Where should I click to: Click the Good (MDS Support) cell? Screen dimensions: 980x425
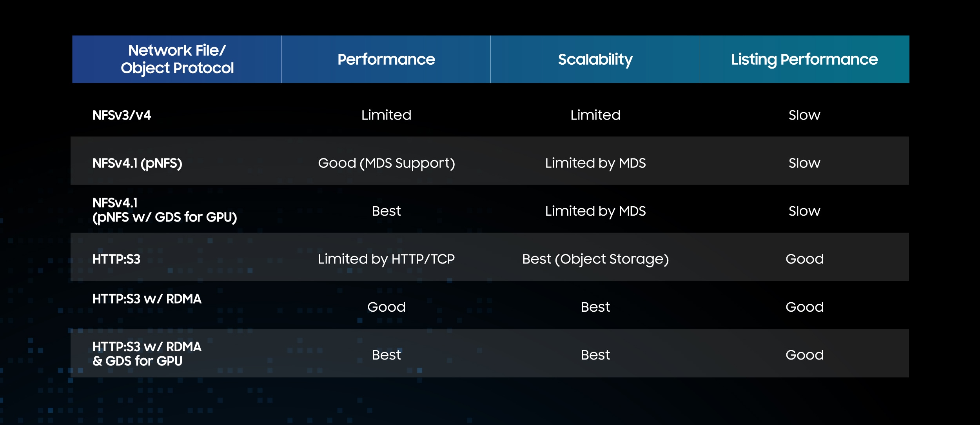coord(386,163)
